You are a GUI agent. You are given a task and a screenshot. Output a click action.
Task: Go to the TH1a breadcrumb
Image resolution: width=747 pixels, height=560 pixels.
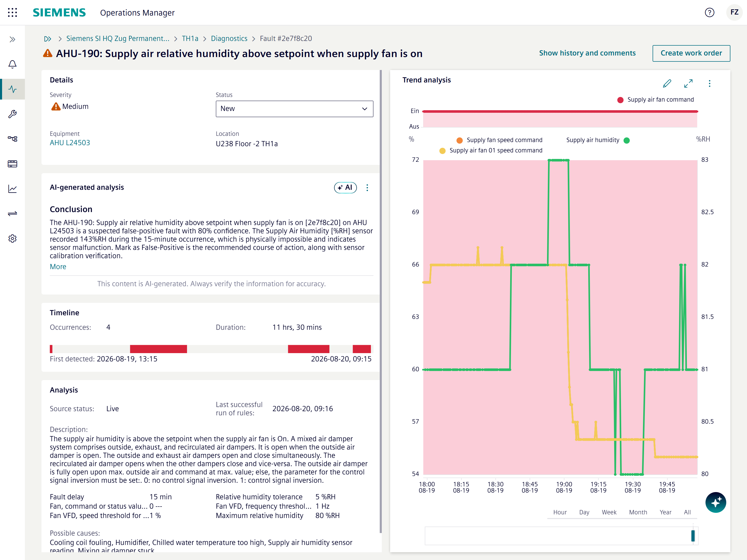pos(190,38)
